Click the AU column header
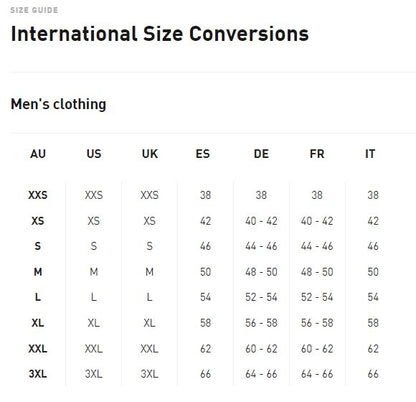The image size is (416, 402). 38,154
